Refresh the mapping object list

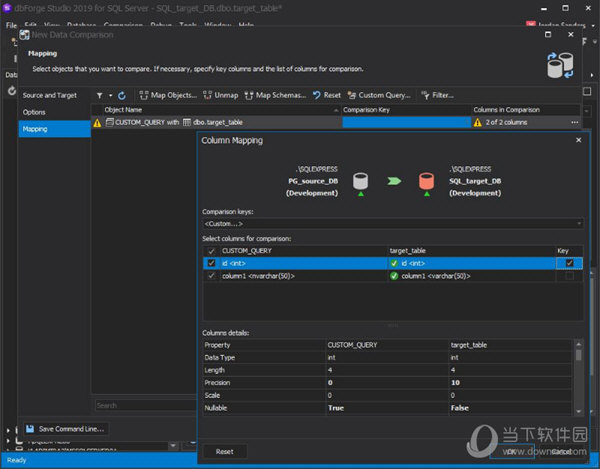click(x=122, y=95)
